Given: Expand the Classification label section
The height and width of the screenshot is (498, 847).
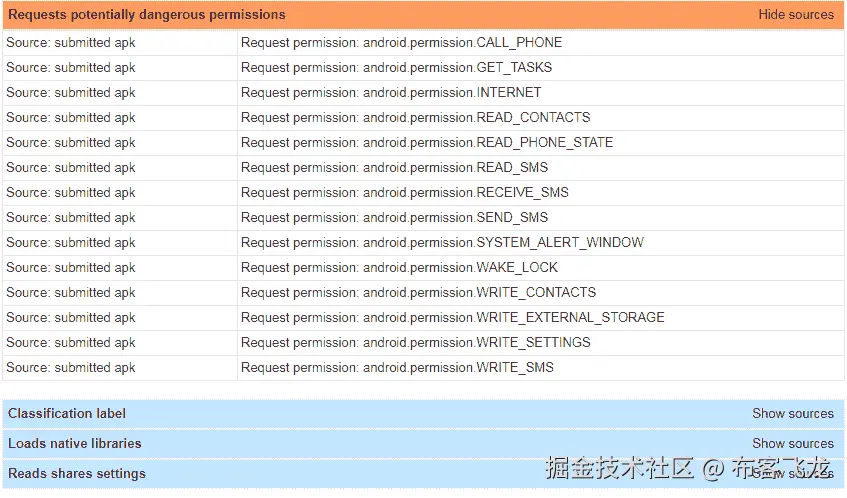Looking at the screenshot, I should coord(67,413).
